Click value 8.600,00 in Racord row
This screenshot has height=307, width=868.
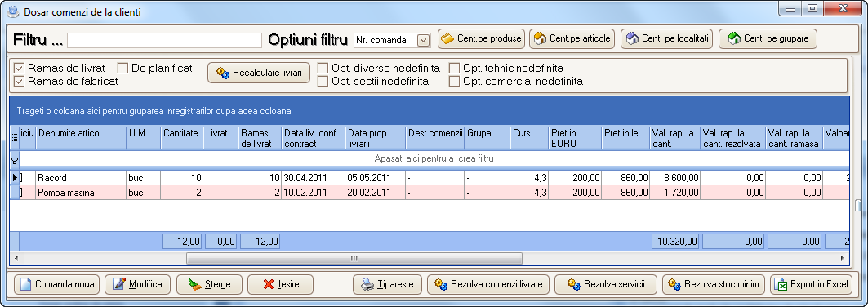pos(674,178)
